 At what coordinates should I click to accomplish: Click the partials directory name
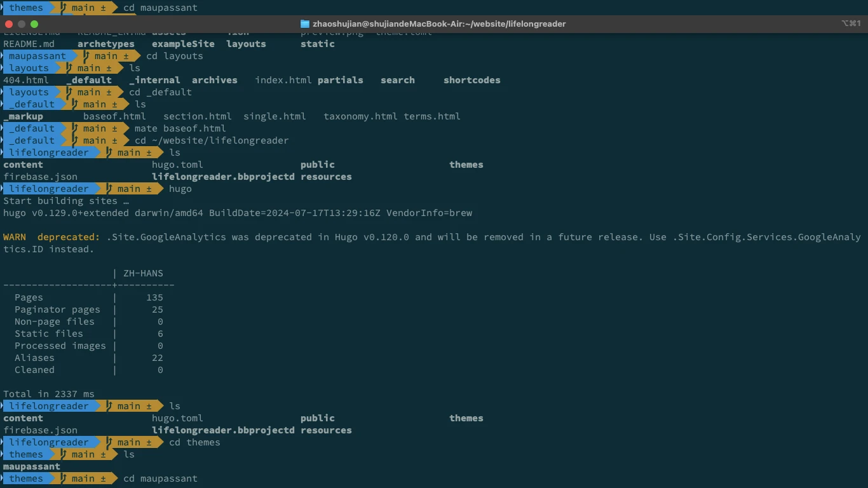pos(341,80)
